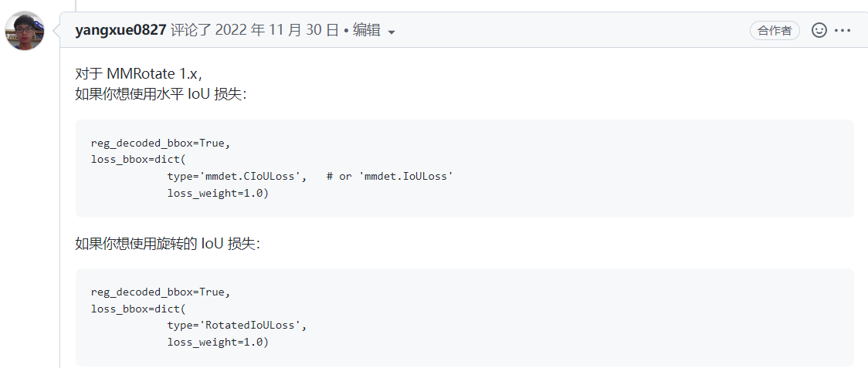Click loss_weight=1.0) in the first code block
This screenshot has height=368, width=868.
click(218, 193)
